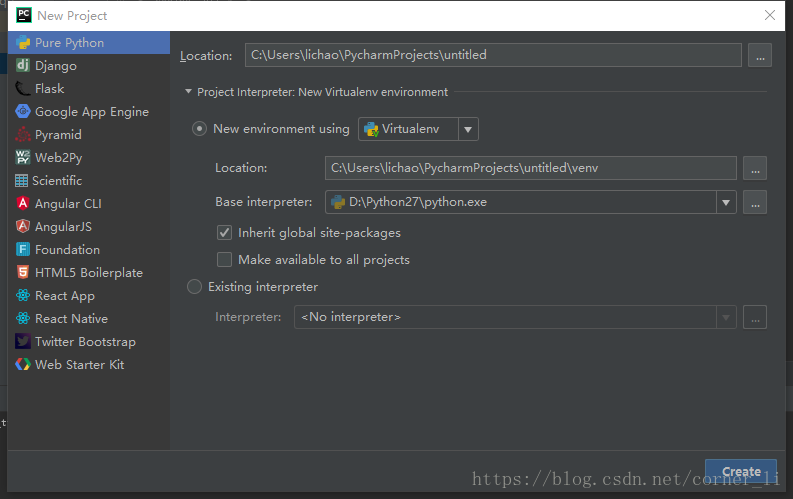The image size is (793, 499).
Task: Choose Pyramid project type label
Action: pos(58,134)
